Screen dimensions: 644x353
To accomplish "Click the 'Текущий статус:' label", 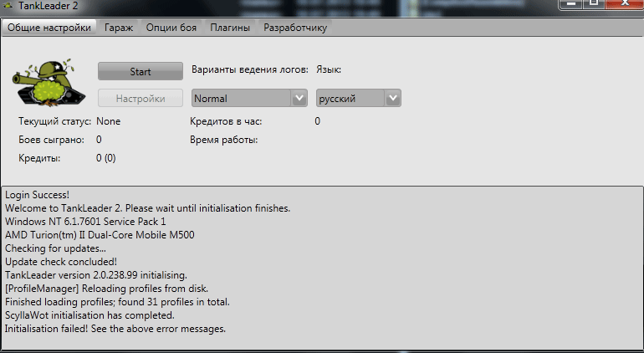I will coord(55,121).
